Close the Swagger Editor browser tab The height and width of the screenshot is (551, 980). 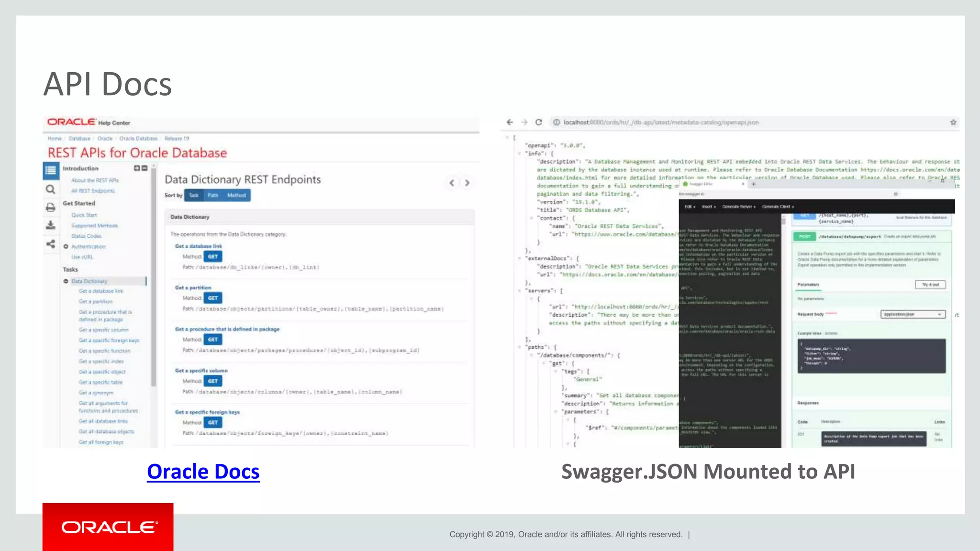click(x=743, y=184)
